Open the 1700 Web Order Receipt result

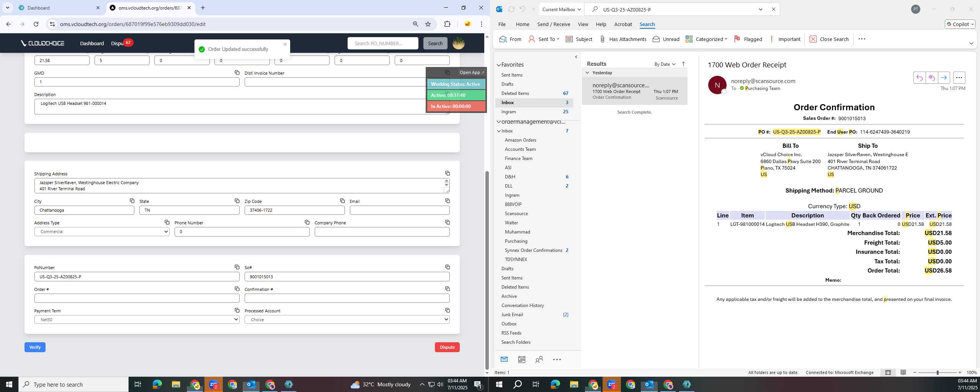tap(635, 91)
